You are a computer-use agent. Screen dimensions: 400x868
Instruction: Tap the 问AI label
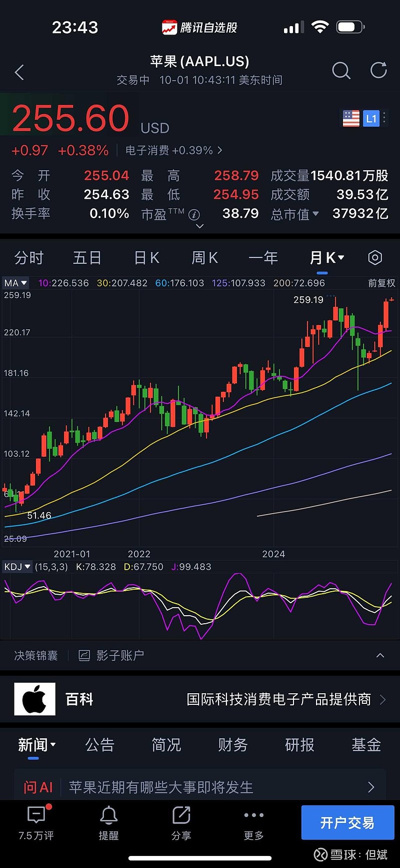click(x=38, y=787)
